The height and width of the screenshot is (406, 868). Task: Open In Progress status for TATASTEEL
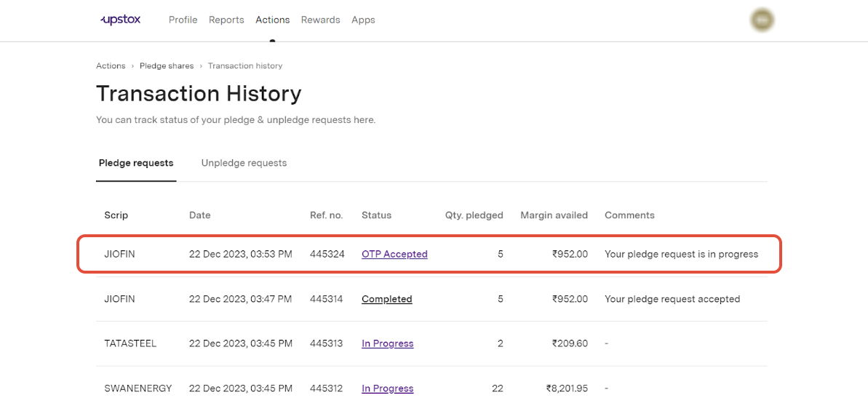388,343
